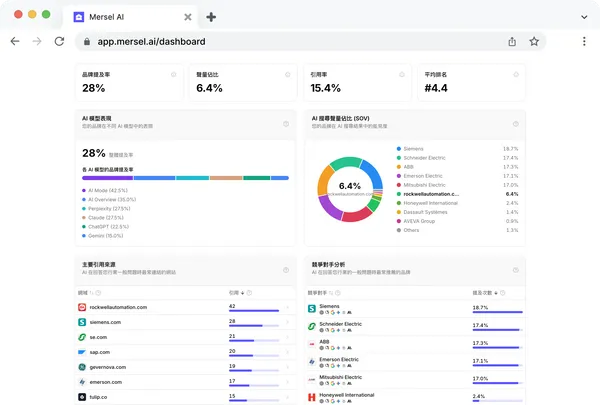
Task: Click the info icon on the 聲量佔比 card
Action: (288, 74)
